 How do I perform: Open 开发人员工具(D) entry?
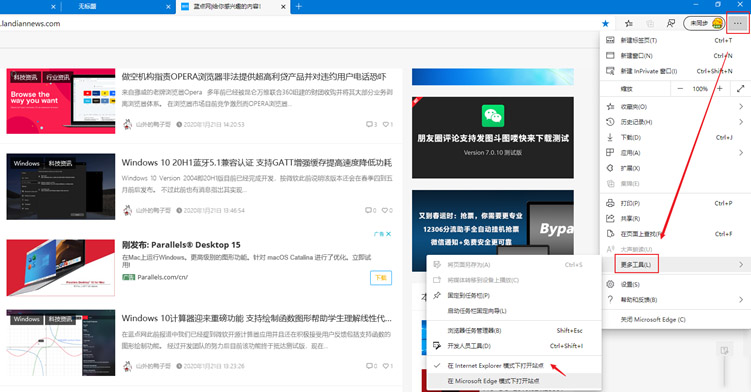point(514,346)
